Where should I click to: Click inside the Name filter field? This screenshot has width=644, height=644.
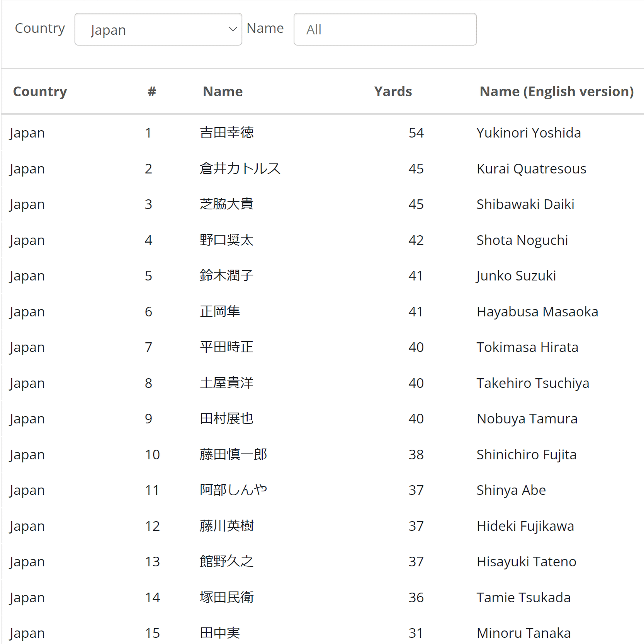coord(384,29)
